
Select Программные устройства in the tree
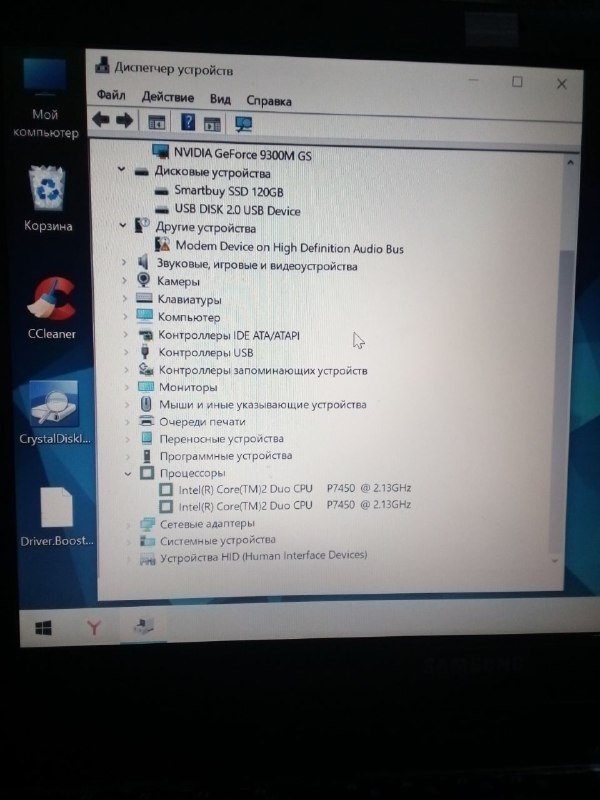click(226, 456)
